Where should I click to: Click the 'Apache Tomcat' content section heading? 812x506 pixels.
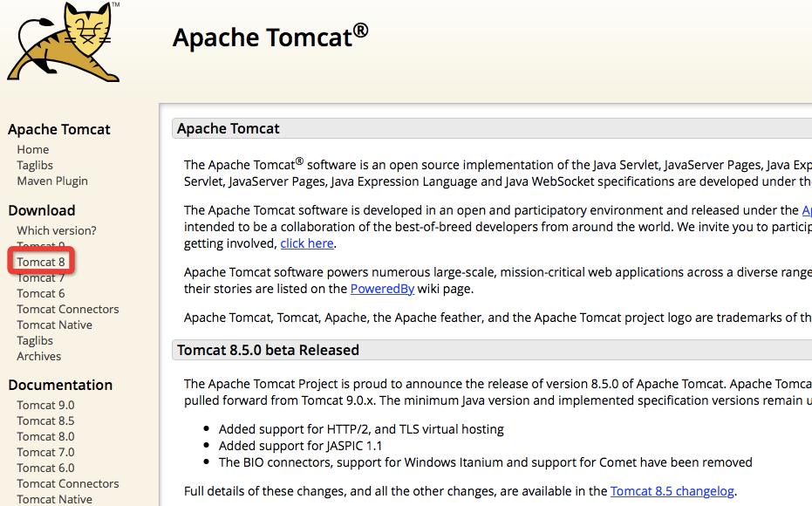(x=228, y=128)
